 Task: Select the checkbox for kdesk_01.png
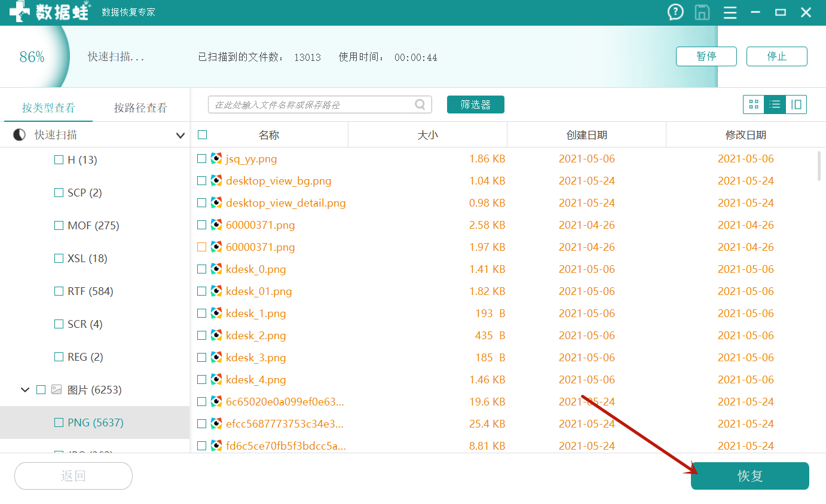(x=202, y=291)
